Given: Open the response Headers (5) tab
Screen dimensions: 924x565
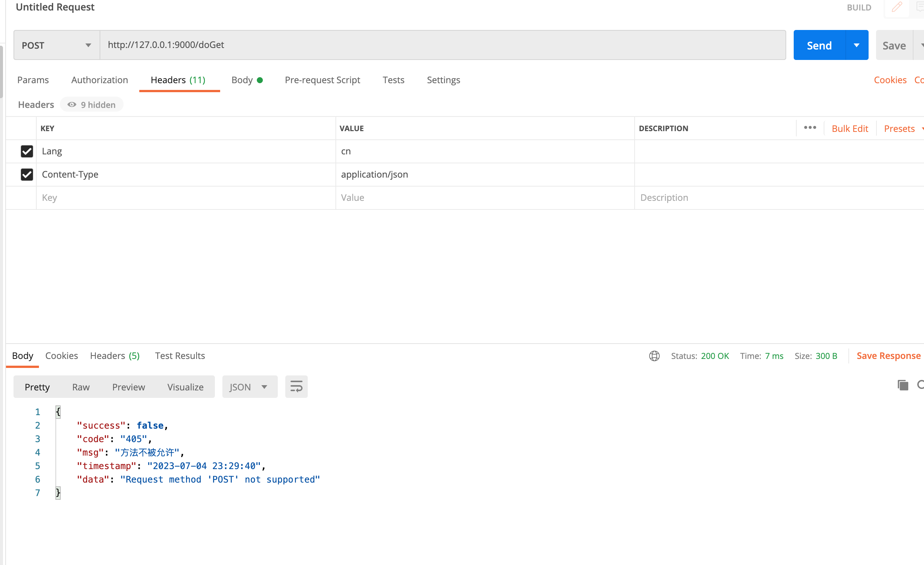Looking at the screenshot, I should point(115,356).
